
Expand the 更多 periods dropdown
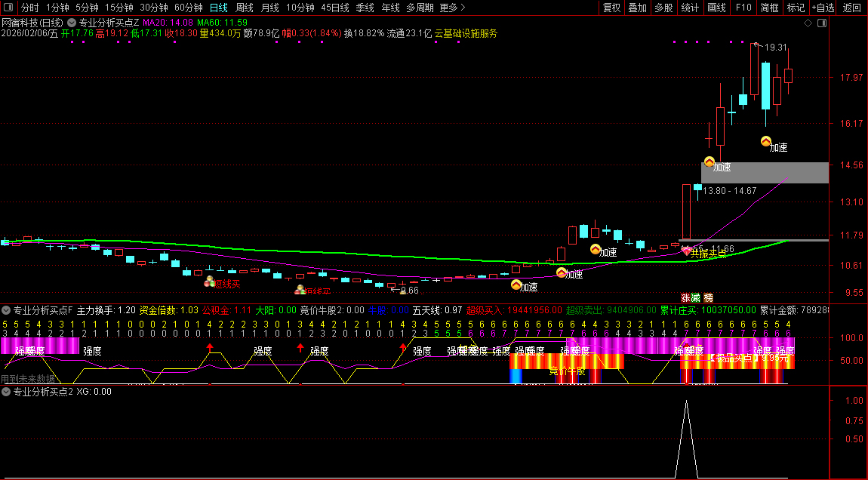(451, 8)
